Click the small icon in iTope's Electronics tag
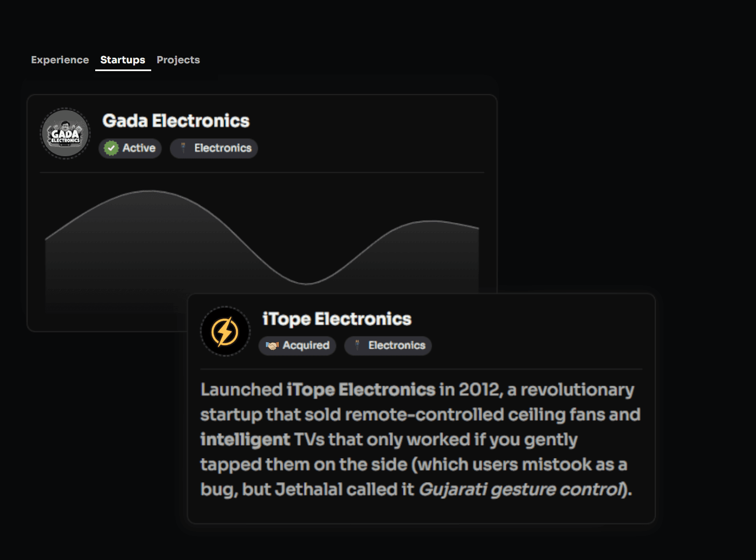 pyautogui.click(x=357, y=346)
